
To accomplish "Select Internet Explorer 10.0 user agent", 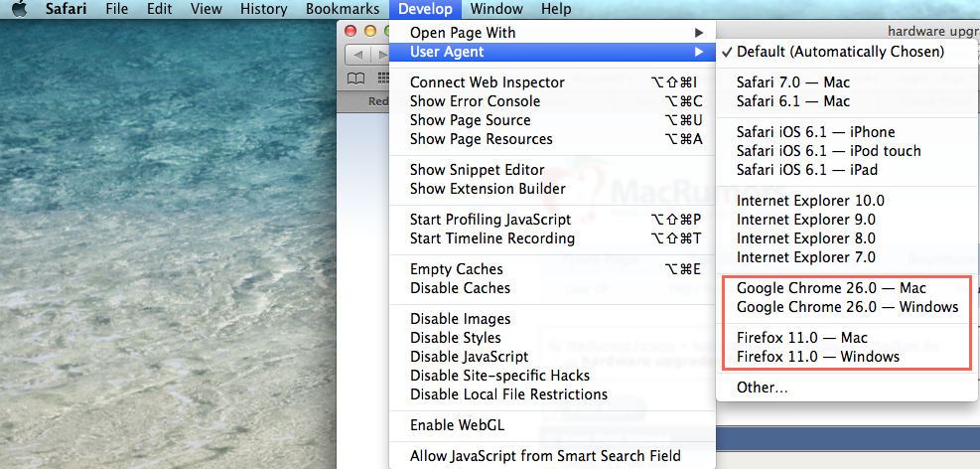I will pos(845,201).
